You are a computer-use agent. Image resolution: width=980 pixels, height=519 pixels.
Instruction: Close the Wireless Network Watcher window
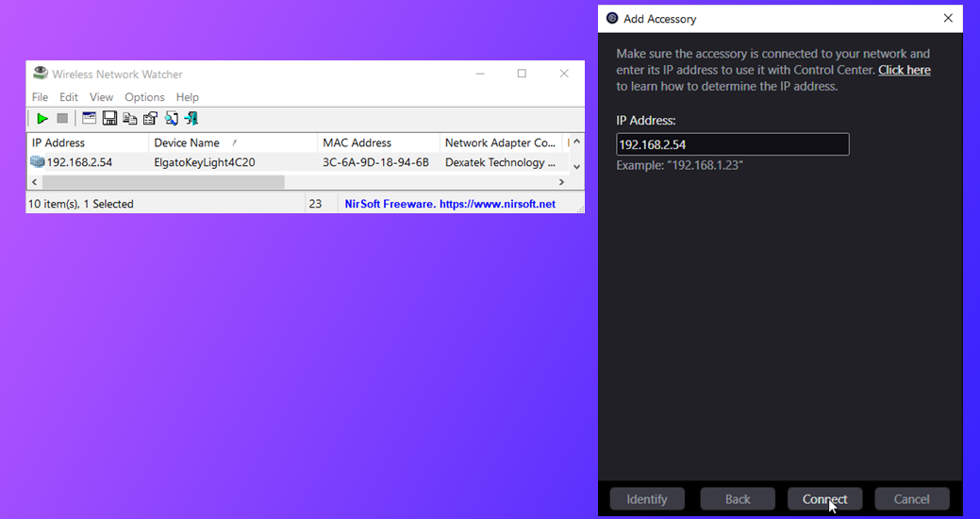(x=564, y=74)
